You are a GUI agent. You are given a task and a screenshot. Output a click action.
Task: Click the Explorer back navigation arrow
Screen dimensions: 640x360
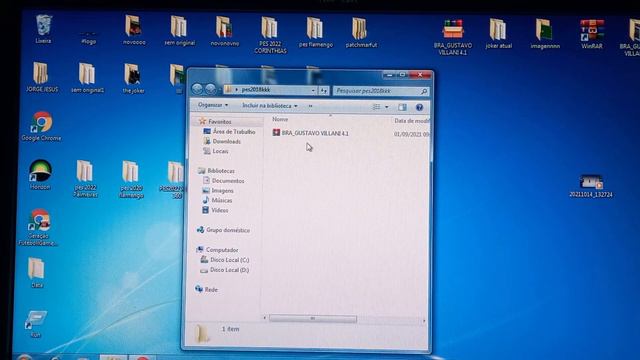[197, 89]
